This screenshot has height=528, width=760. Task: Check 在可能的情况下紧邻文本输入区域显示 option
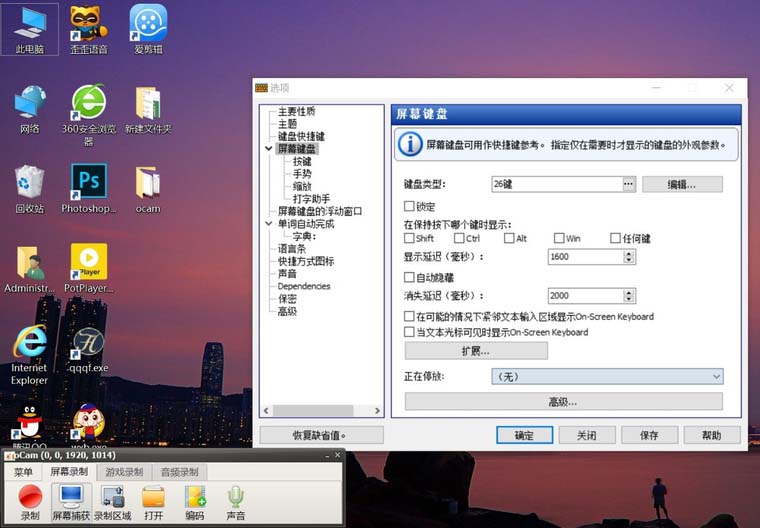[x=409, y=317]
